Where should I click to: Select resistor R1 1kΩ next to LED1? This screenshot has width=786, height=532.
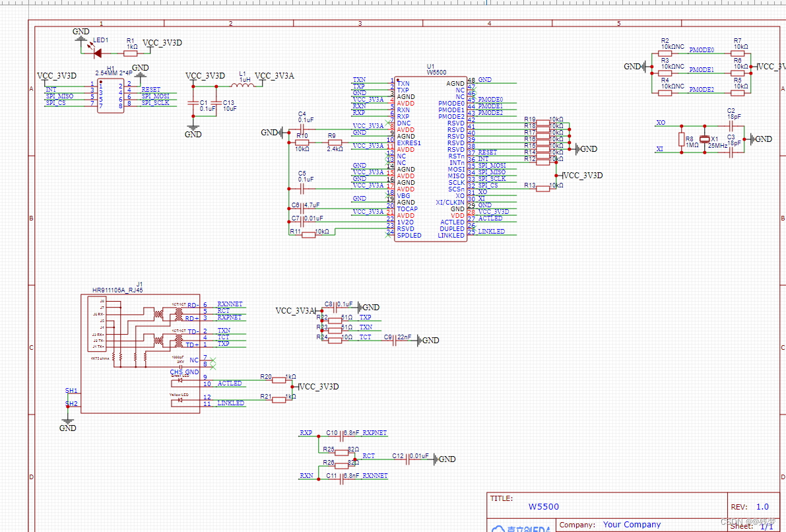click(x=131, y=53)
